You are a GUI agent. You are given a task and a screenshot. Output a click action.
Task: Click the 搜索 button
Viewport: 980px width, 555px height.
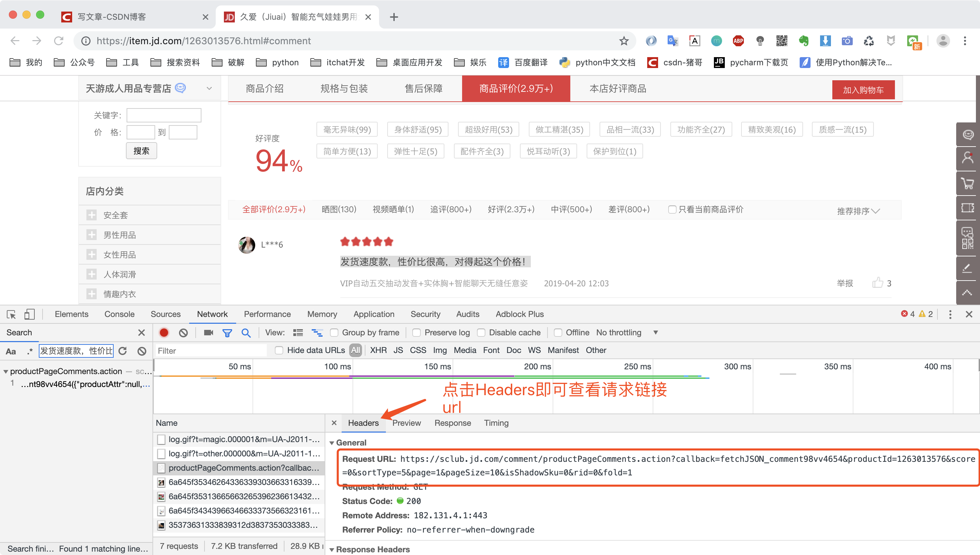141,151
